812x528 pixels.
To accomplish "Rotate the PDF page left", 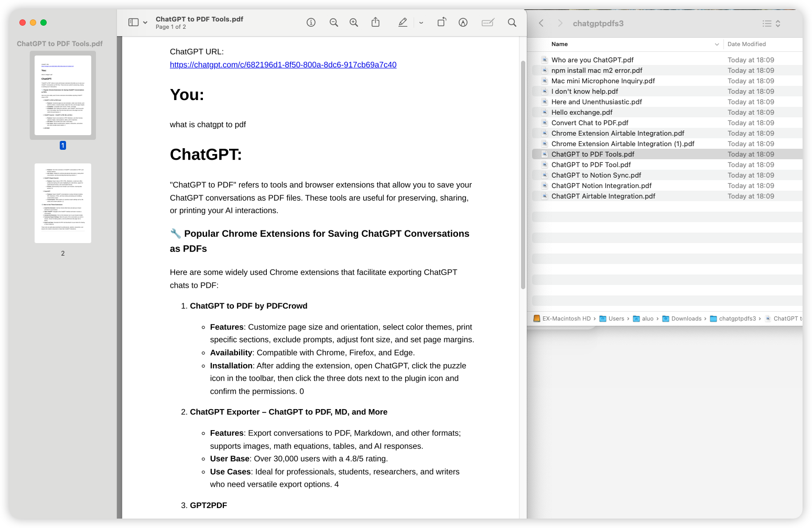I will click(x=441, y=22).
